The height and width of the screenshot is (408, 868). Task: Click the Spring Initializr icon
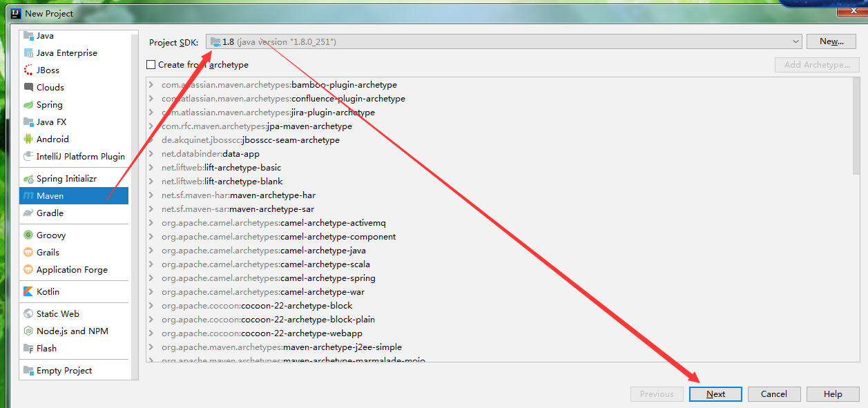tap(28, 179)
